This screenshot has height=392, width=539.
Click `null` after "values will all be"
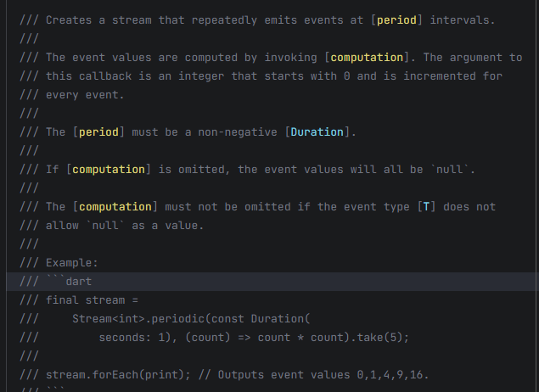coord(449,170)
